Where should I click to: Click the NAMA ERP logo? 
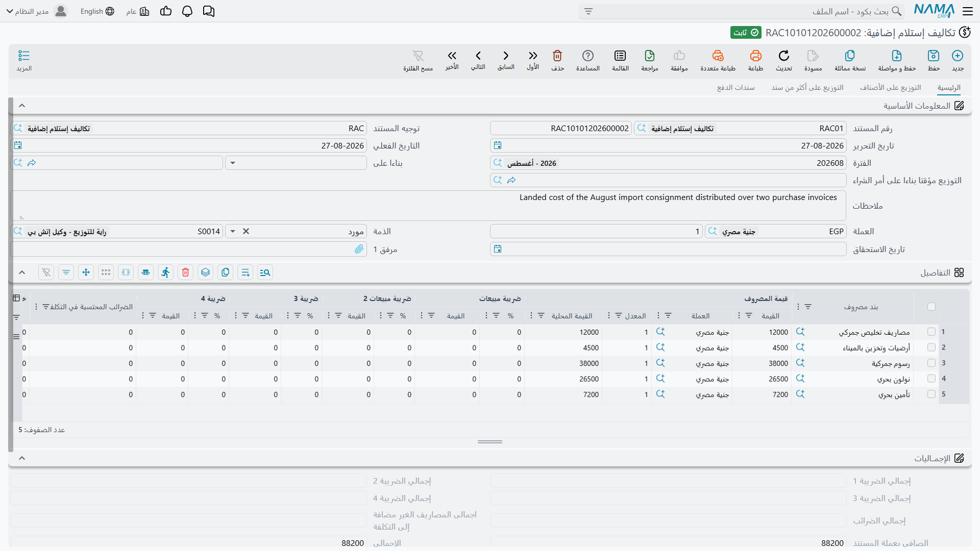[934, 11]
